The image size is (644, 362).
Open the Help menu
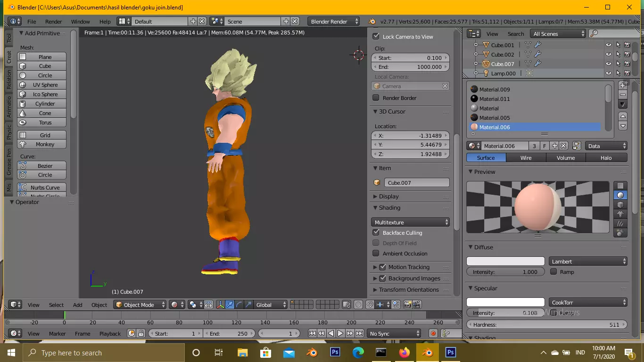click(x=105, y=21)
